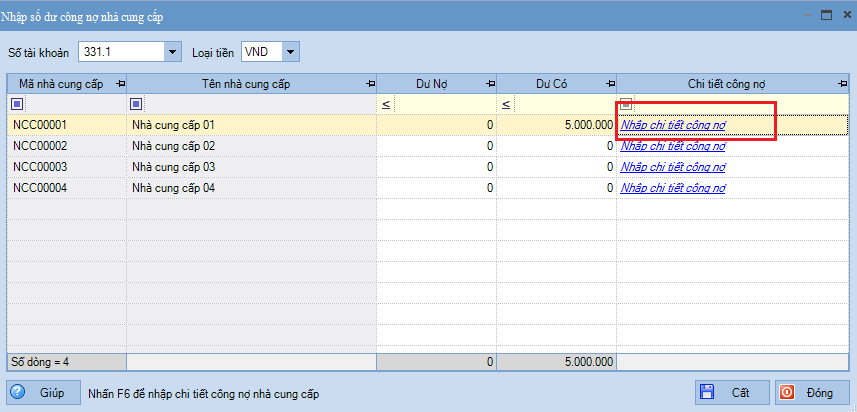
Task: Click Dư Nợ cell of Nhà cung cấp 03
Action: (437, 167)
